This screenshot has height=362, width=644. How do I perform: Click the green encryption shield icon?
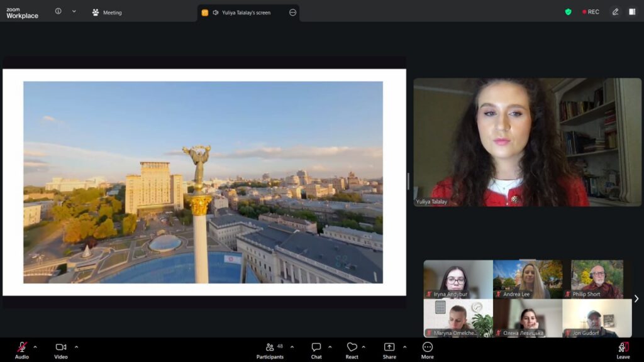[x=568, y=12]
